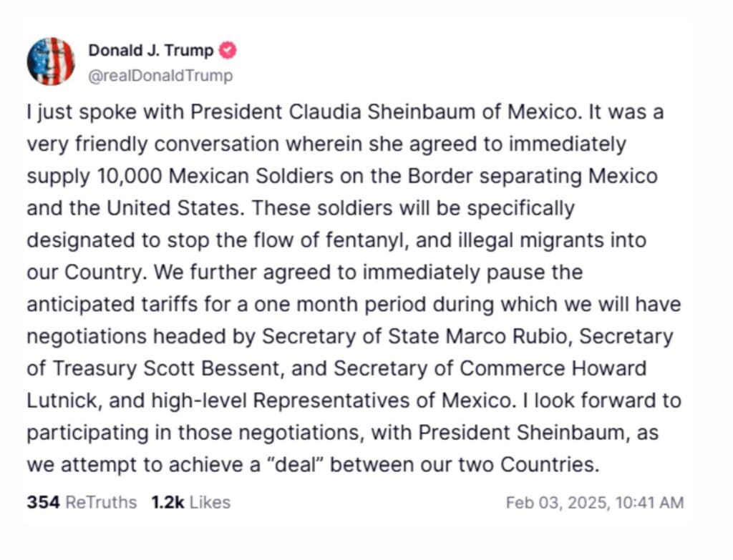The image size is (733, 560).
Task: Click the American flag profile avatar
Action: pyautogui.click(x=51, y=62)
